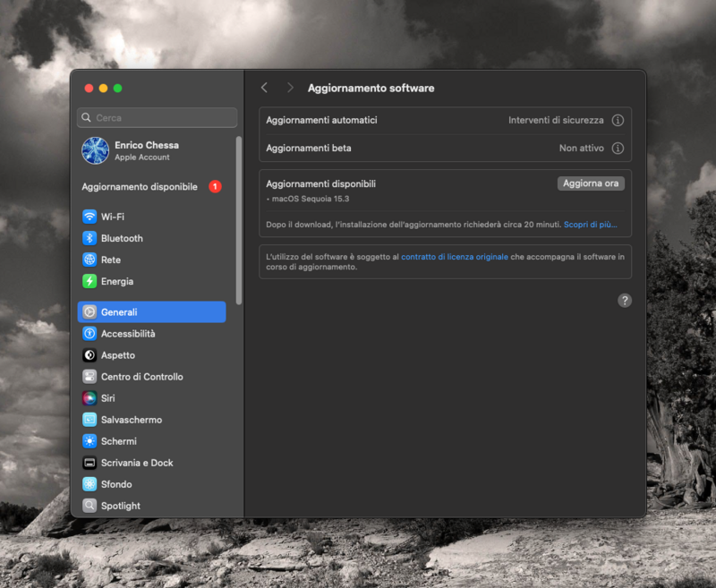
Task: Minimize the window with yellow button
Action: point(103,88)
